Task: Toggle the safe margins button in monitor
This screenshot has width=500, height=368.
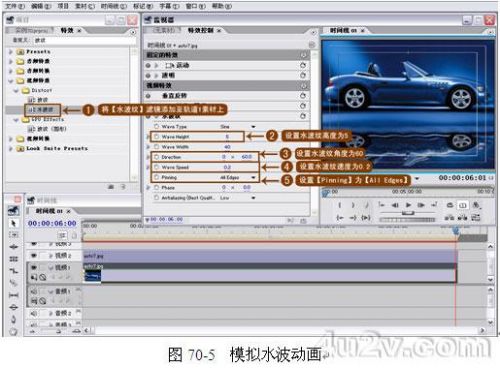Action: coord(463,205)
